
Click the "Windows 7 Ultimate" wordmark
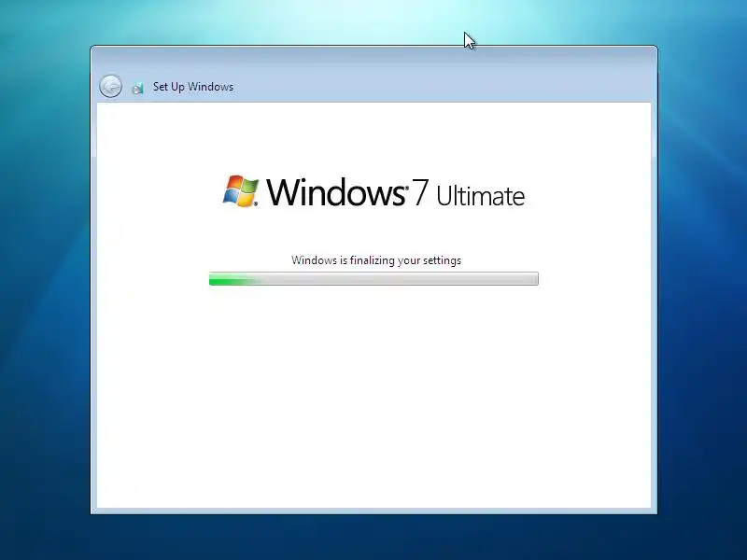[x=395, y=192]
